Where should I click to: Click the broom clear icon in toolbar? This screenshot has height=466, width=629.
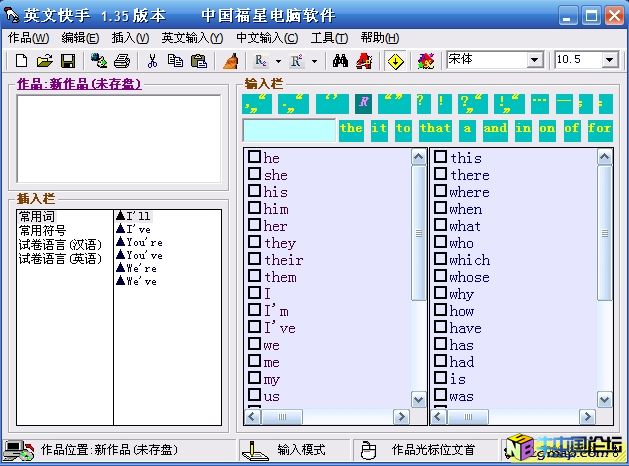pyautogui.click(x=231, y=61)
